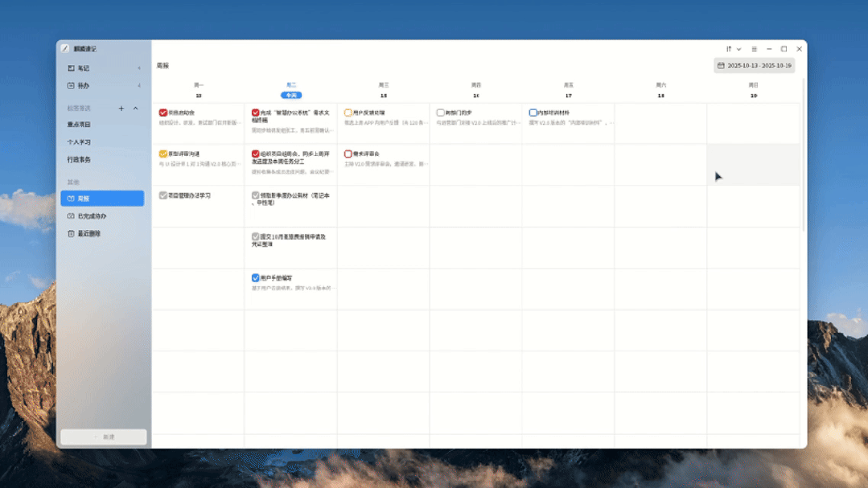Open the 2025-10-13 to 2025-10-19 date picker

click(x=754, y=66)
